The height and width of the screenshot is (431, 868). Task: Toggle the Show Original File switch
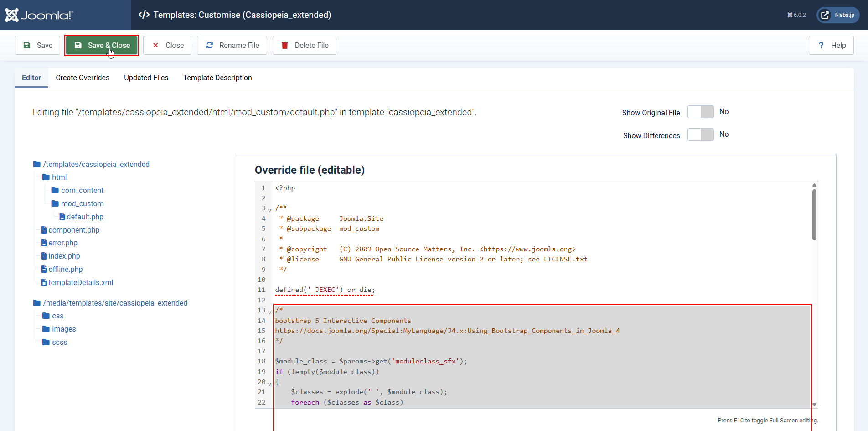tap(700, 112)
